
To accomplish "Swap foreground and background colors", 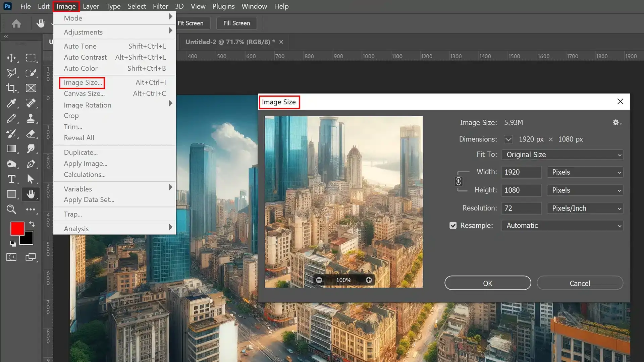I will (32, 224).
